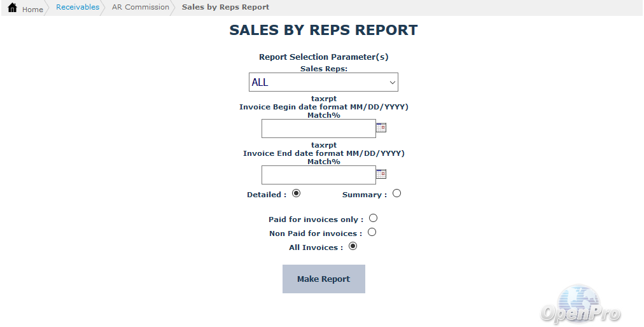Viewport: 644px width, 327px height.
Task: Focus the Invoice End date field
Action: 318,175
